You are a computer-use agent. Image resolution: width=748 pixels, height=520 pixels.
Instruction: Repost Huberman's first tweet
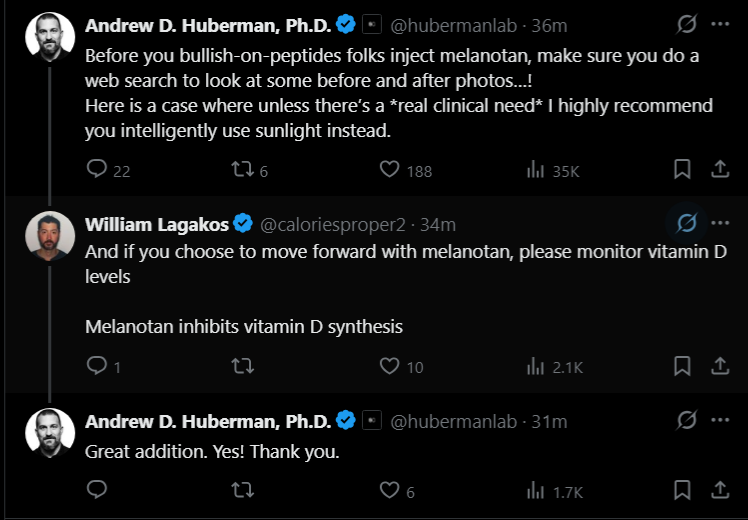point(241,170)
